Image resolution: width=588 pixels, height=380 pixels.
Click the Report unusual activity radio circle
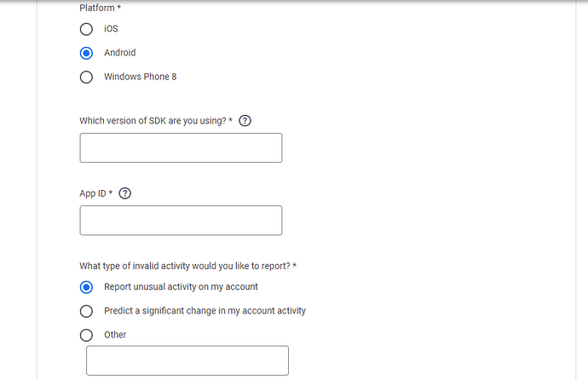click(x=86, y=287)
